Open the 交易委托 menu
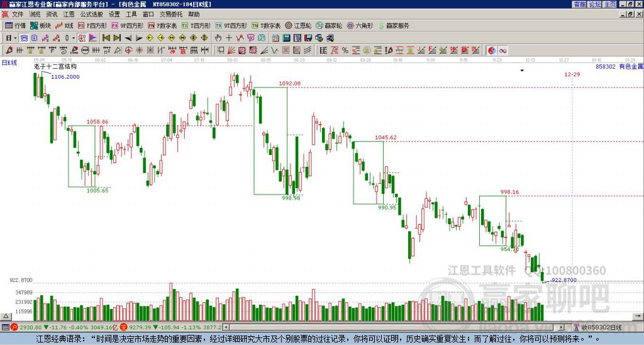The width and height of the screenshot is (644, 345). click(171, 14)
